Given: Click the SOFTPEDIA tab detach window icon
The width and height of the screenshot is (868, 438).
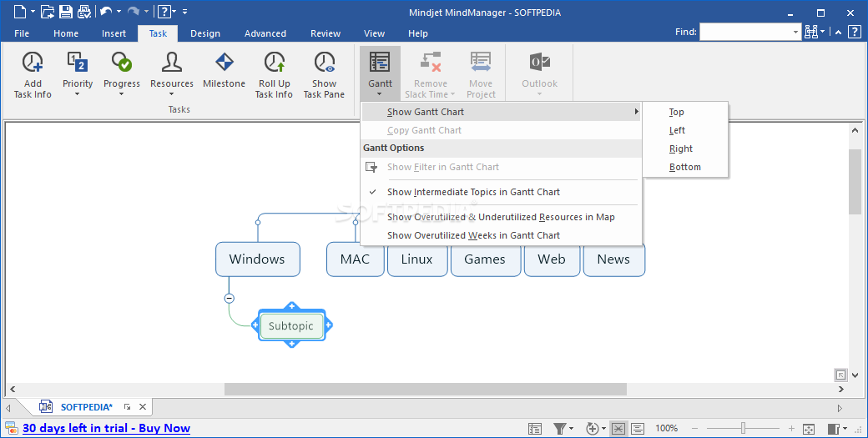Looking at the screenshot, I should 128,407.
